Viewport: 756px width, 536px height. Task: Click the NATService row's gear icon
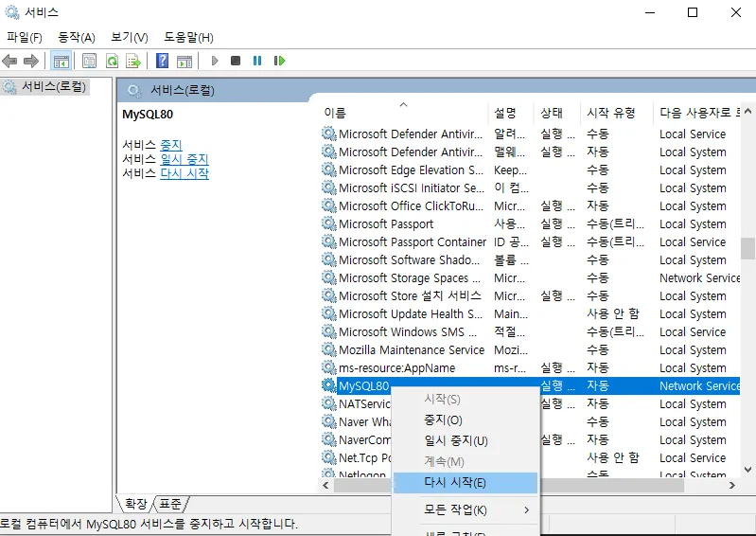(x=329, y=403)
